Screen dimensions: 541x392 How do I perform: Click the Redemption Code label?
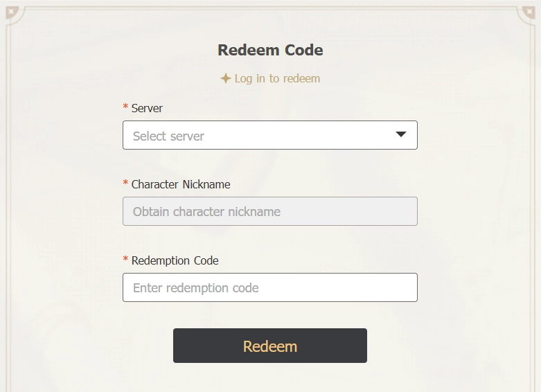tap(175, 260)
